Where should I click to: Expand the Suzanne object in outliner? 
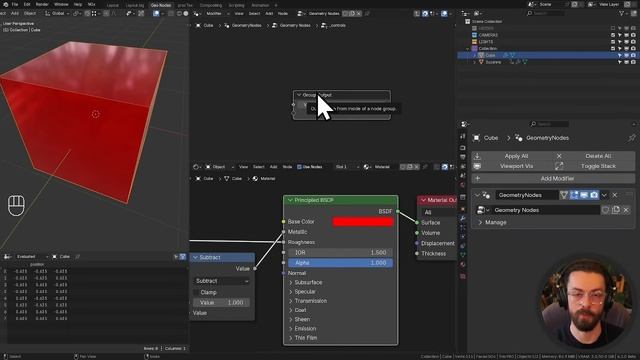pos(475,62)
